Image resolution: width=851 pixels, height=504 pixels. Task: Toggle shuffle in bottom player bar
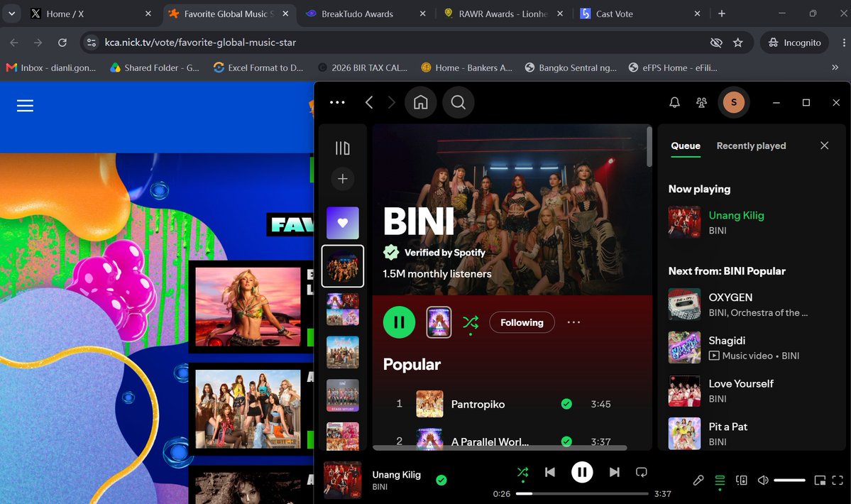pyautogui.click(x=522, y=473)
